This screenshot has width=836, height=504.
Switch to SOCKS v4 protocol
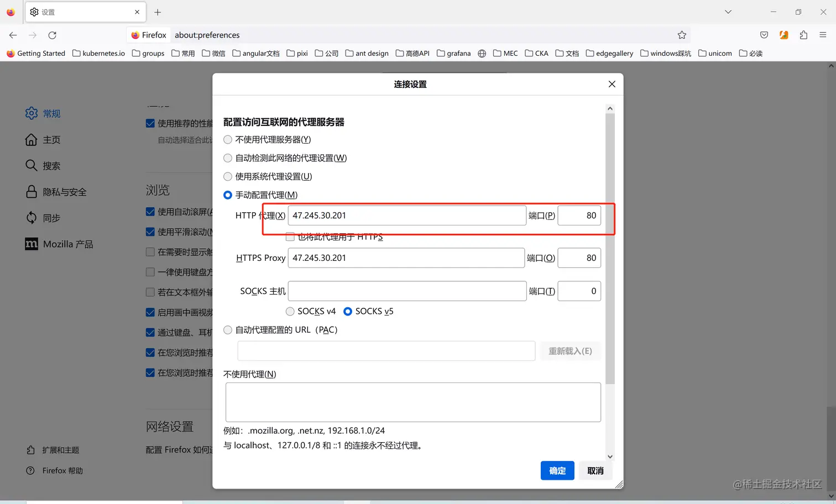(x=290, y=311)
